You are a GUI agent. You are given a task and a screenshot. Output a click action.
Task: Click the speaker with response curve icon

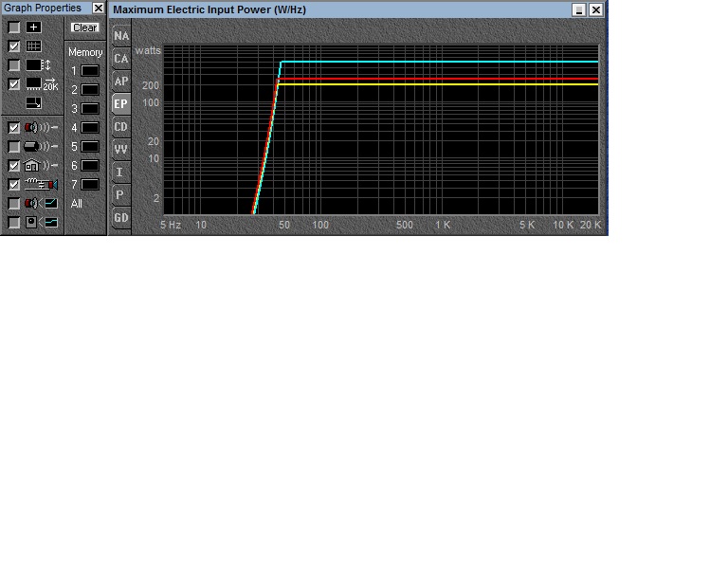click(42, 203)
